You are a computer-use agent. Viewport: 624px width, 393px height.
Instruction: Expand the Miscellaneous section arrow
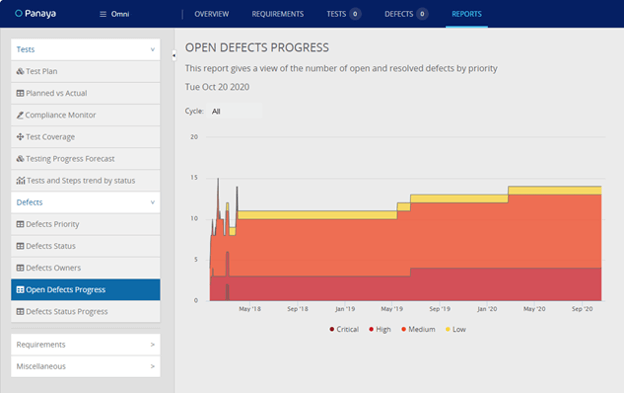click(x=152, y=366)
